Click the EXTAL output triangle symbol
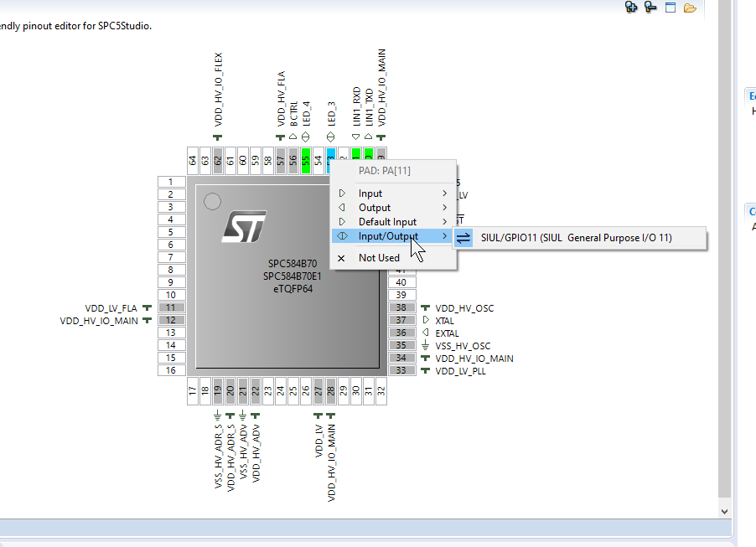 (x=425, y=333)
